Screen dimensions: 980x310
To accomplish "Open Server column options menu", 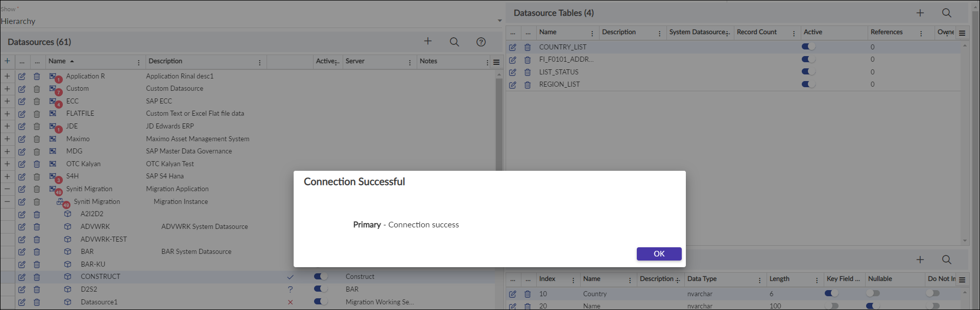I will click(x=410, y=62).
